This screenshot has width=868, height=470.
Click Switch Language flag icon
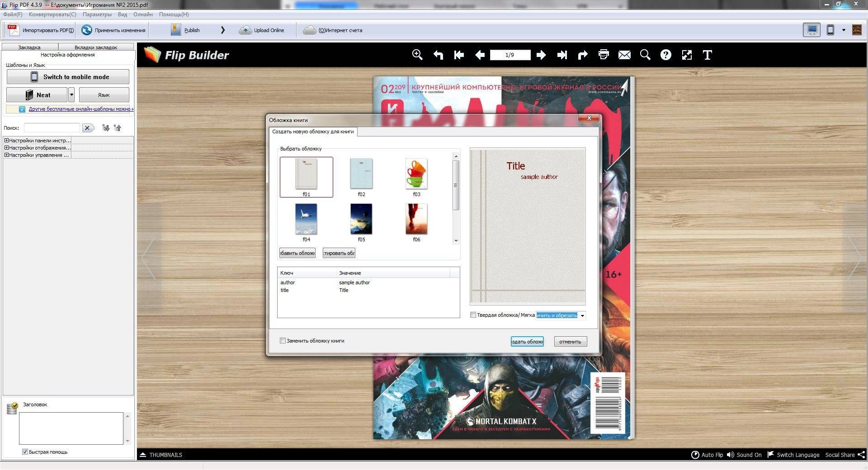[x=771, y=454]
